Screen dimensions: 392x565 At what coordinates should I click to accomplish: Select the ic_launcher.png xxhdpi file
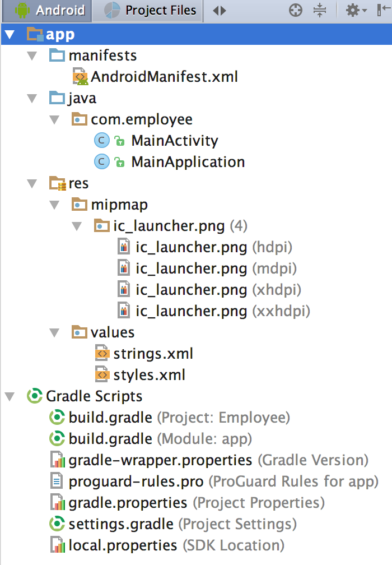191,311
